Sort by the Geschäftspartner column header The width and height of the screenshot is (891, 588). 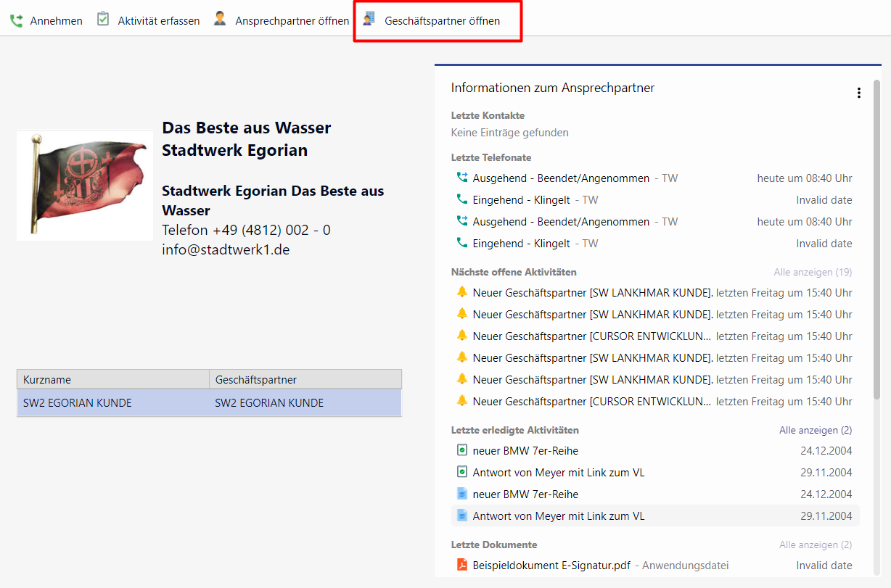click(x=305, y=379)
